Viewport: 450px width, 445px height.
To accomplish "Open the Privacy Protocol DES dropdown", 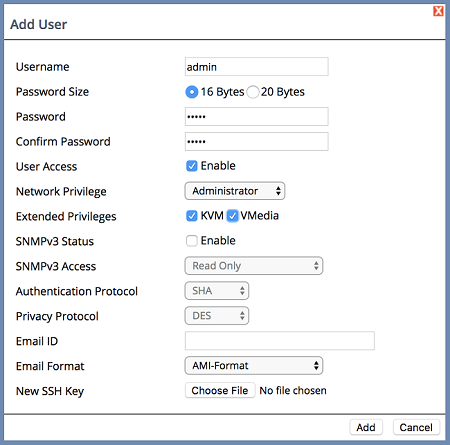I will coord(217,316).
